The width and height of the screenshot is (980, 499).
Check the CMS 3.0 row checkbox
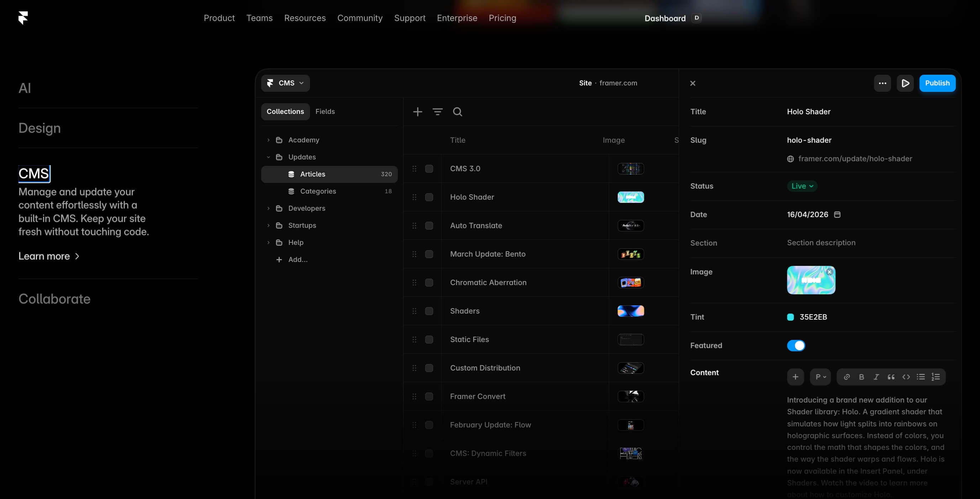(x=429, y=169)
